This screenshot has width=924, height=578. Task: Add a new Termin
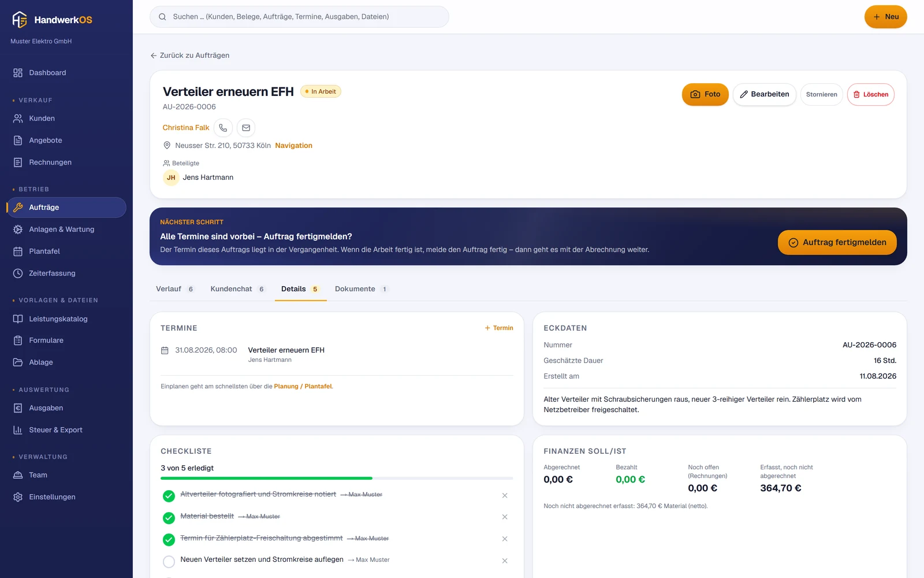click(499, 328)
